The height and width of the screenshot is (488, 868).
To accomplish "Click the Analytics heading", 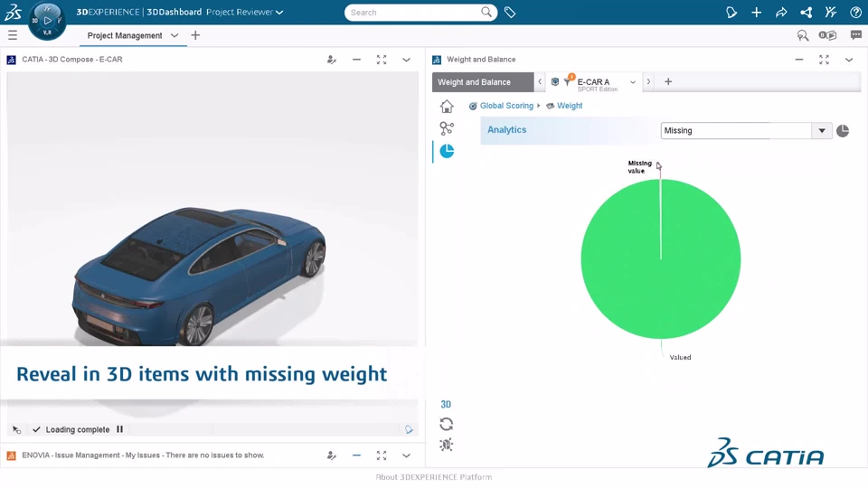I will (506, 130).
